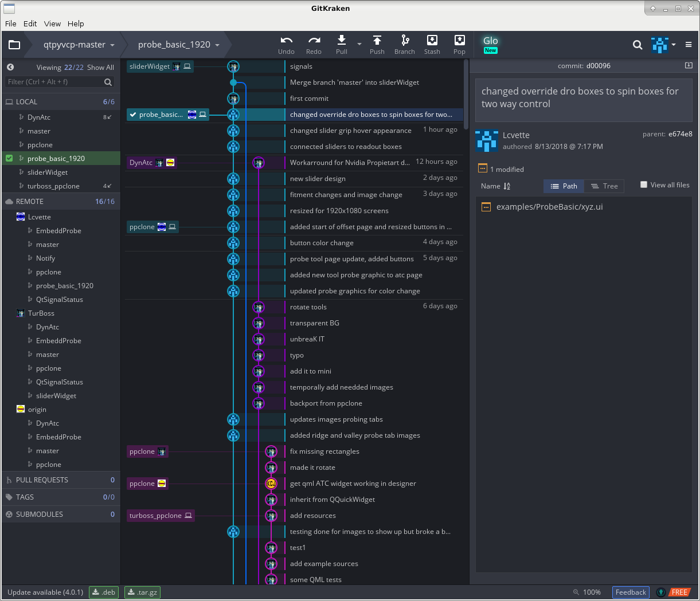
Task: Select TurBoss remote branch sliderWidget
Action: pyautogui.click(x=56, y=396)
